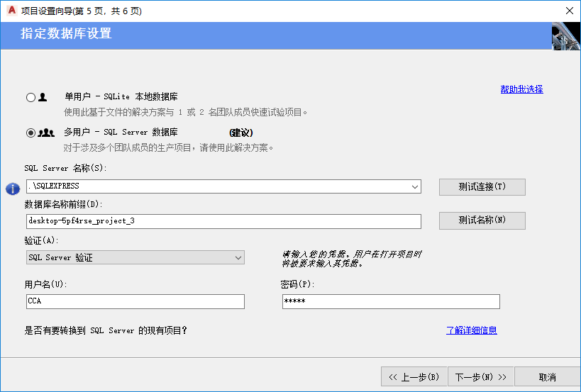Click the username field containing CCA
Image resolution: width=581 pixels, height=392 pixels.
pos(135,301)
